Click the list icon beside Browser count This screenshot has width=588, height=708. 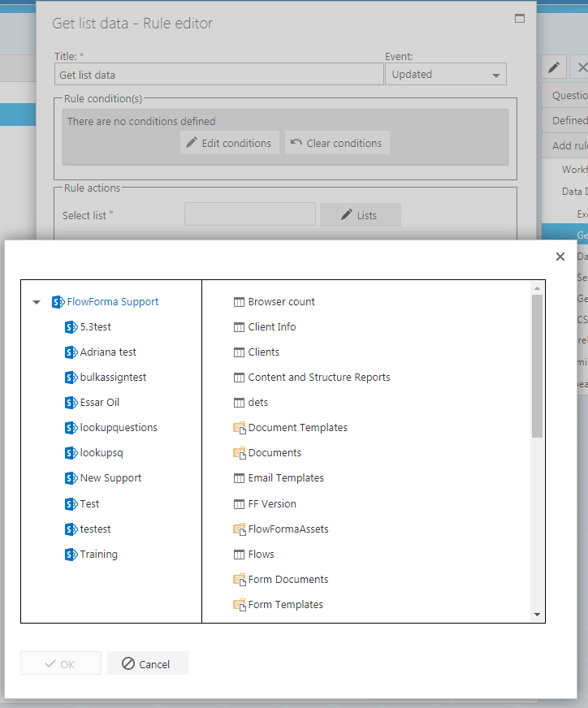pos(239,302)
